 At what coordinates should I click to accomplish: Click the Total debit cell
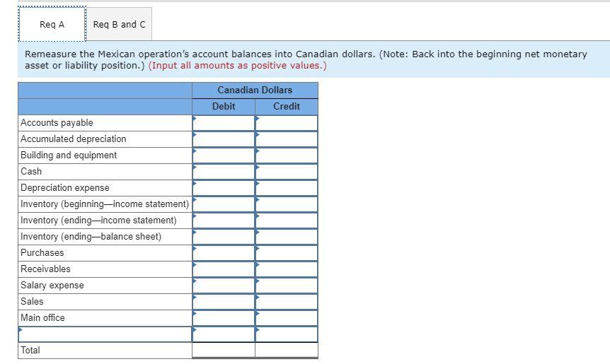tap(224, 351)
